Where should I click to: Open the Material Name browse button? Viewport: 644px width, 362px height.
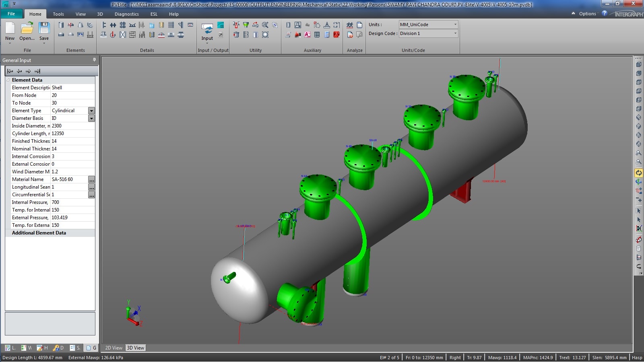click(x=92, y=179)
